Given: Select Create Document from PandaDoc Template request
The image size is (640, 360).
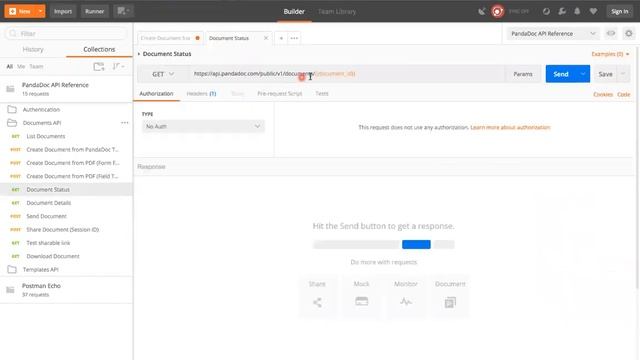Looking at the screenshot, I should click(x=66, y=150).
